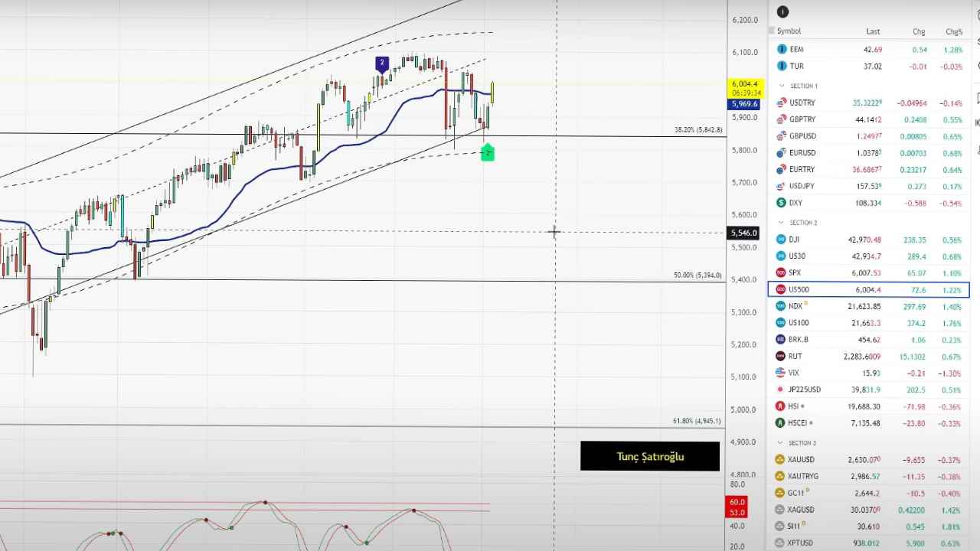The width and height of the screenshot is (980, 551).
Task: Click the USDTRY currency flag icon
Action: click(x=782, y=103)
